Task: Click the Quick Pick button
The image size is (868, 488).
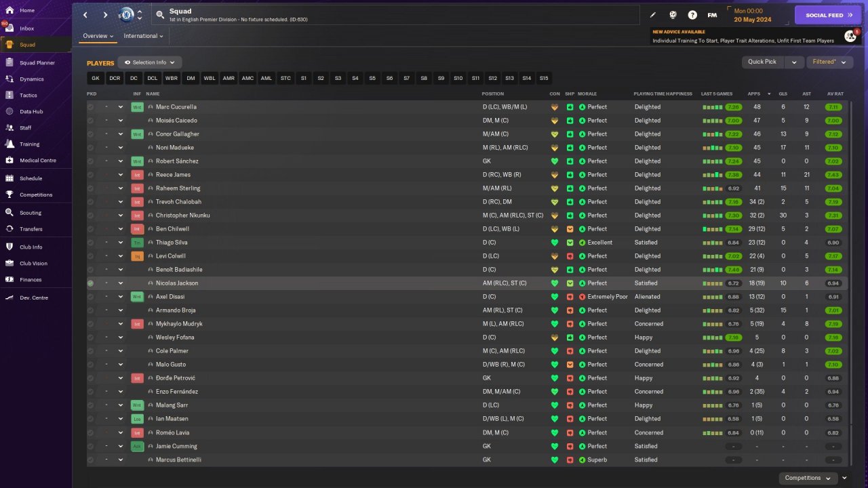Action: 762,62
